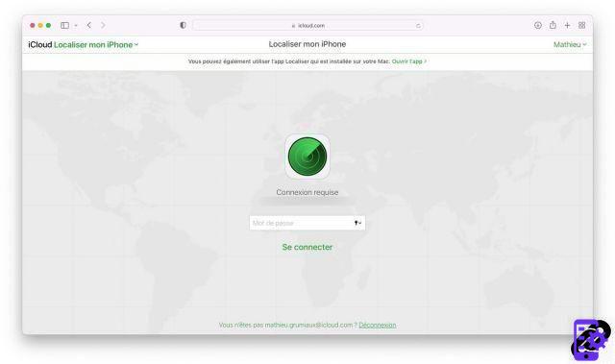Follow the Ouvrir l'app link
This screenshot has width=615, height=364.
click(409, 61)
